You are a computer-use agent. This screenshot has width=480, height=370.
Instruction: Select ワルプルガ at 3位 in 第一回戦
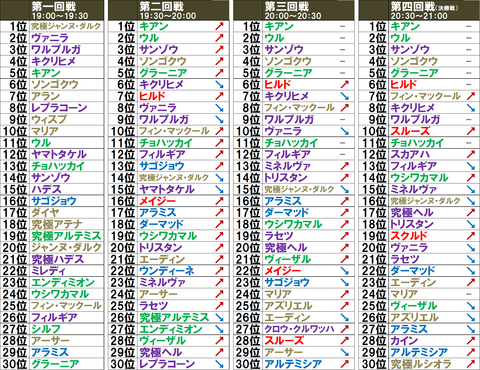click(56, 50)
